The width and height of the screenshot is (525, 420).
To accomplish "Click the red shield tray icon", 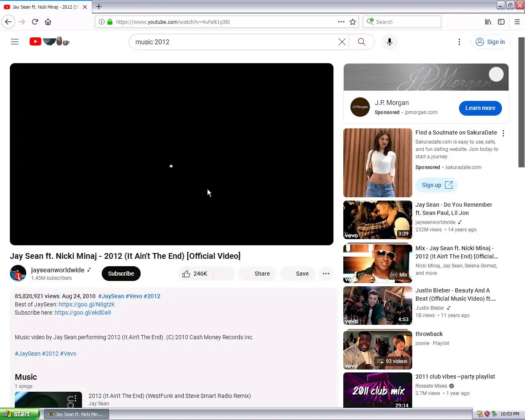I will tap(487, 414).
